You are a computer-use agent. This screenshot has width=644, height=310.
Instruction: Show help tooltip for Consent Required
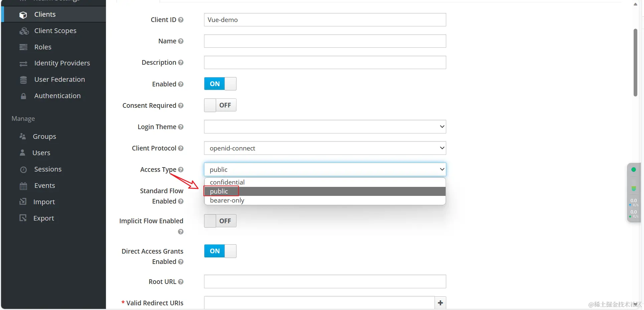(181, 105)
